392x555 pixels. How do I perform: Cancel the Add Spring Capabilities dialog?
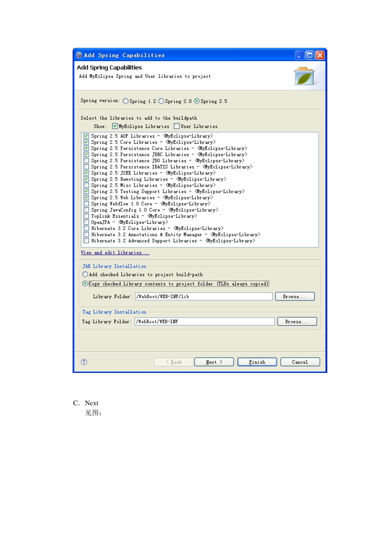pos(300,362)
